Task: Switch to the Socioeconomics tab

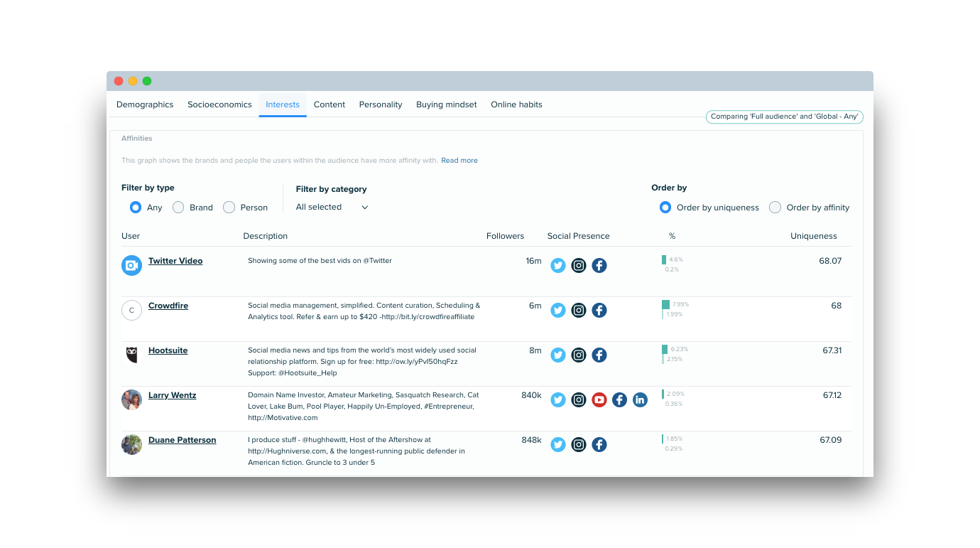Action: pos(219,104)
